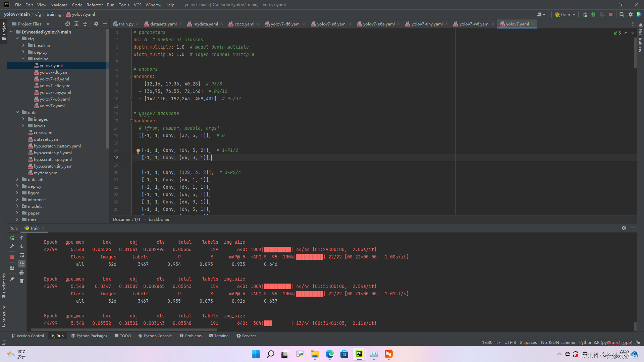The image size is (644, 362).
Task: Open Microsoft Edge from the taskbar
Action: coord(330,354)
